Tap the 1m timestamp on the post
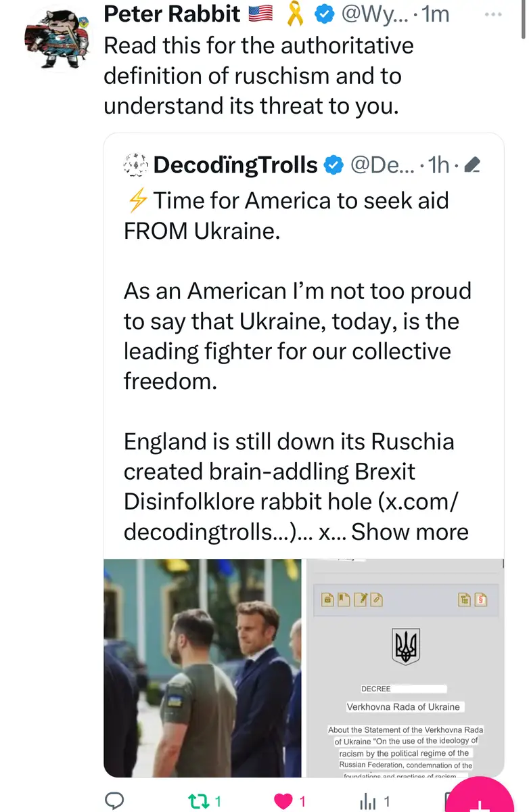The height and width of the screenshot is (812, 529). [x=435, y=14]
